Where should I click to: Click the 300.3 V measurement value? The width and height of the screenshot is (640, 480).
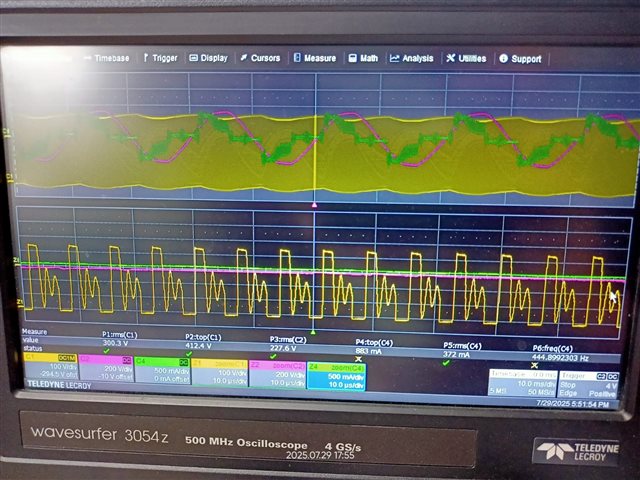115,343
